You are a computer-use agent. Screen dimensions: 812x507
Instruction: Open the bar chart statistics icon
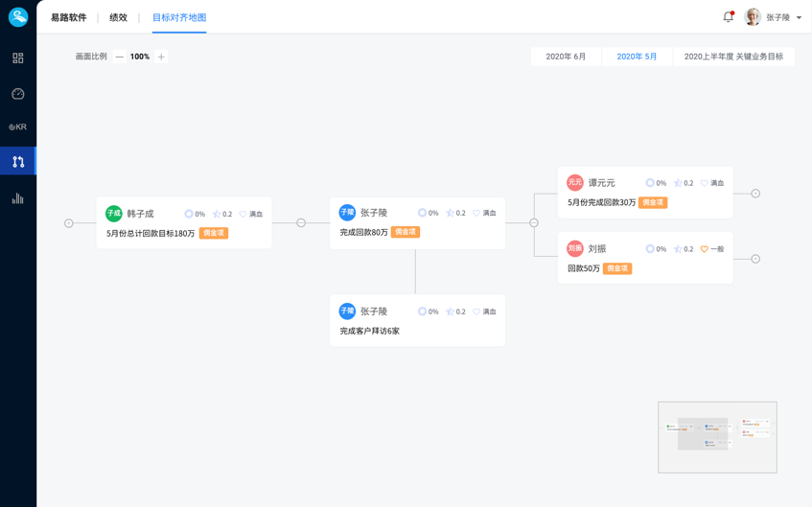pos(18,198)
